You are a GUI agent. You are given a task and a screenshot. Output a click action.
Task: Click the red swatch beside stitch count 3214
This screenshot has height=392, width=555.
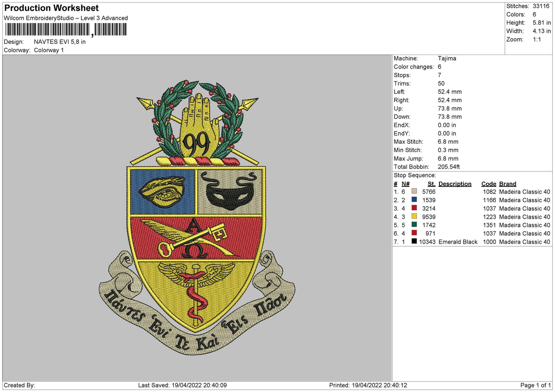pos(414,208)
